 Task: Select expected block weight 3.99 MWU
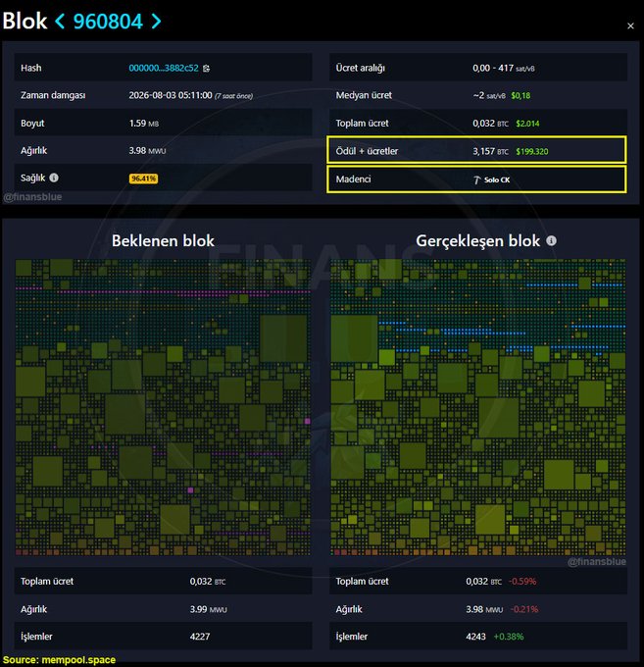click(208, 609)
